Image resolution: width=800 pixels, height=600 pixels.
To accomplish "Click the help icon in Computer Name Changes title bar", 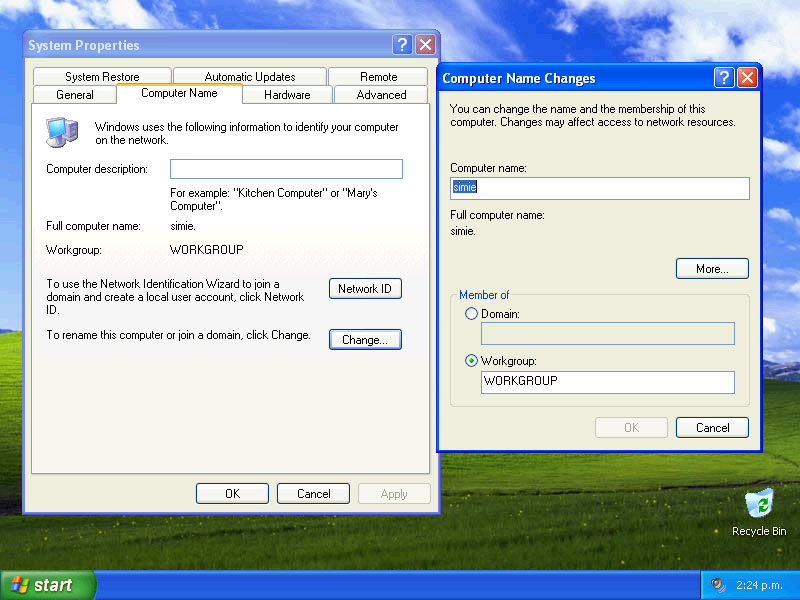I will tap(724, 78).
